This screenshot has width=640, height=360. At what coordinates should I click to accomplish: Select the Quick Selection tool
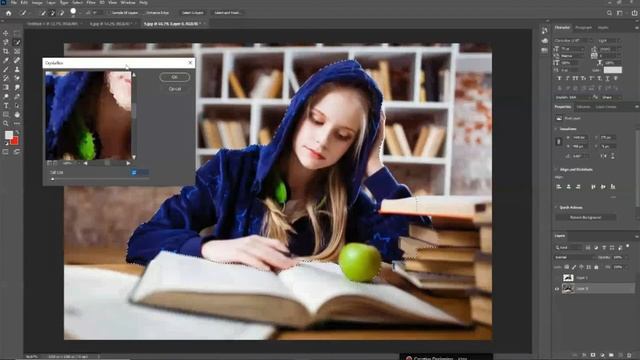[x=17, y=42]
